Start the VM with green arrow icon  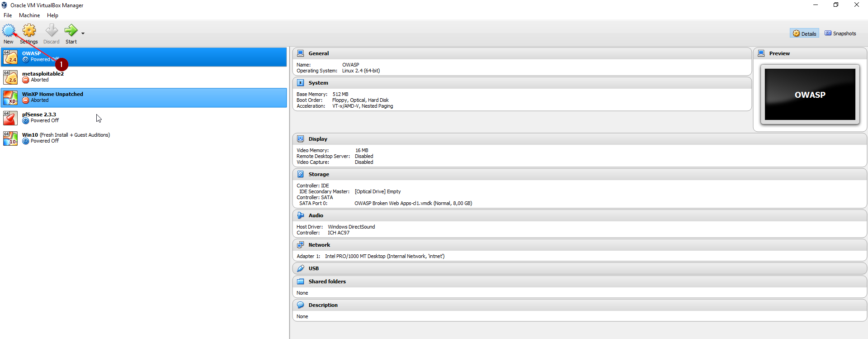coord(71,31)
